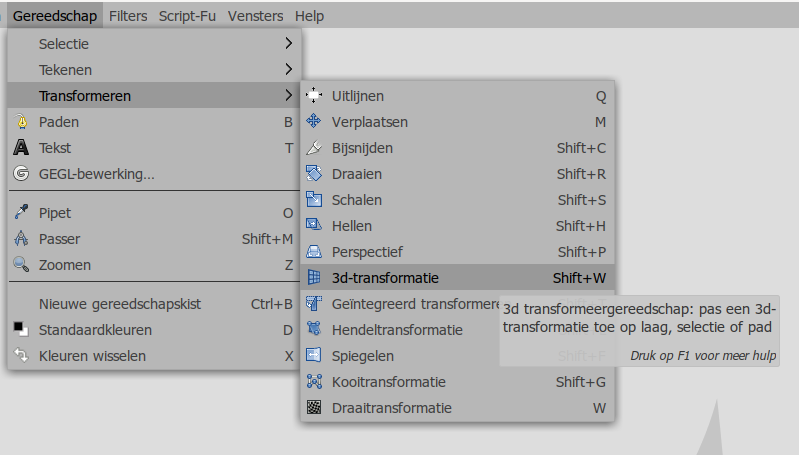Click the Shift+W shortcut text

(x=579, y=278)
